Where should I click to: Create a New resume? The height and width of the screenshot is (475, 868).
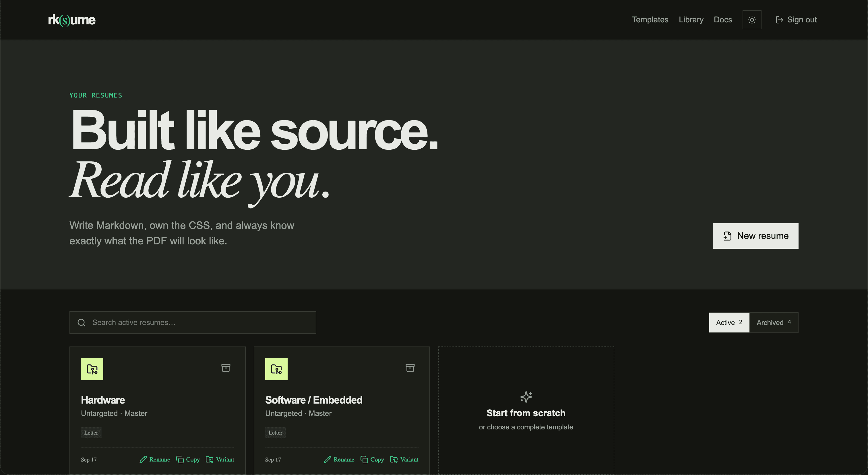pos(755,236)
